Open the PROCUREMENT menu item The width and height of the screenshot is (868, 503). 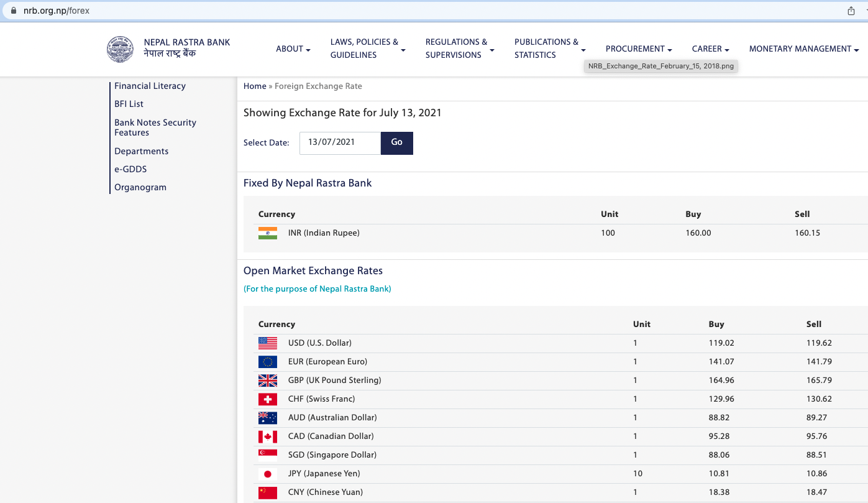[x=639, y=49]
